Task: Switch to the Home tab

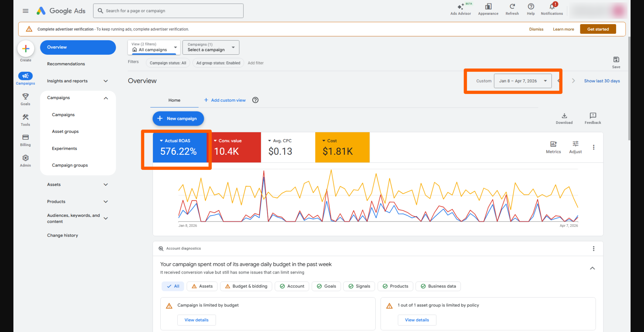Action: tap(174, 100)
